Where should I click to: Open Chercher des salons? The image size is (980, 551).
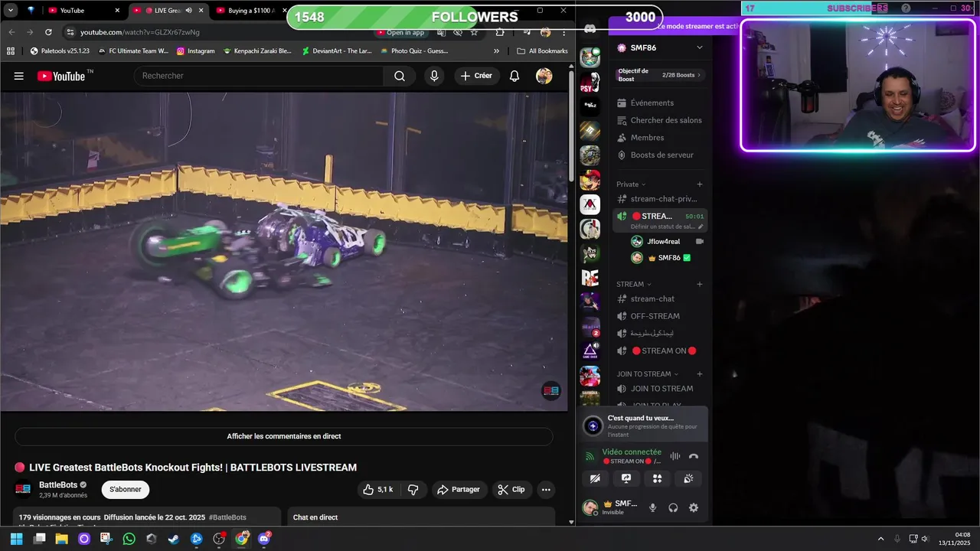coord(660,120)
